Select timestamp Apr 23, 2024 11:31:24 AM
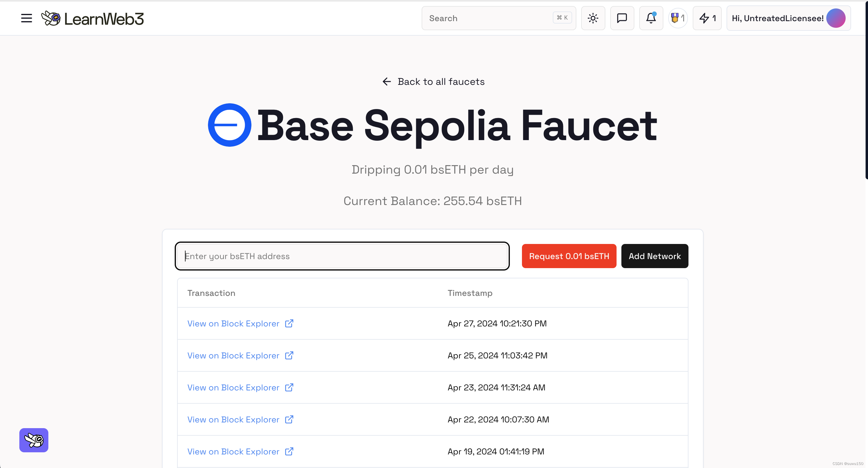 [496, 387]
